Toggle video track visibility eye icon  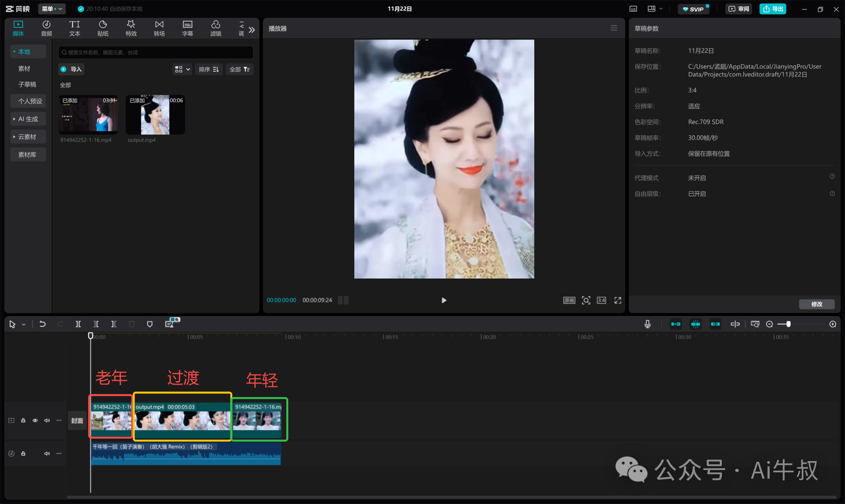click(35, 420)
